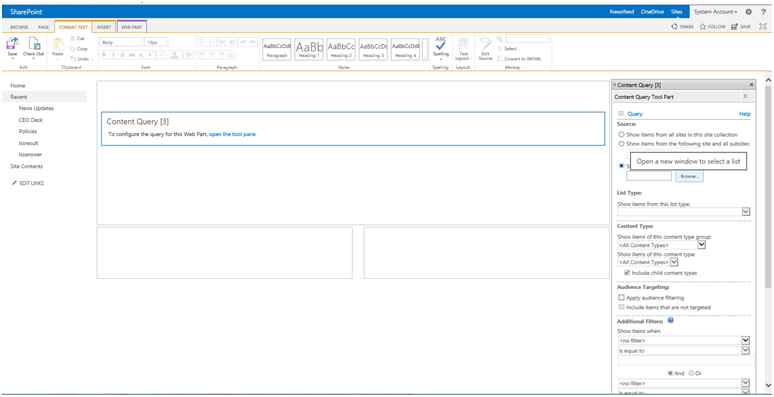Open Sites in the top bar
The width and height of the screenshot is (774, 397).
click(677, 12)
